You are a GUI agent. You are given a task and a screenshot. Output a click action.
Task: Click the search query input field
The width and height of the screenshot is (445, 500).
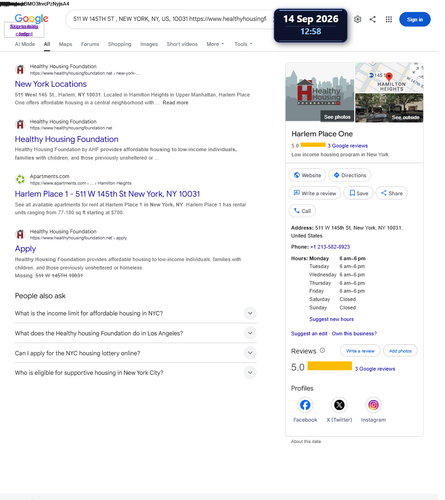[170, 19]
